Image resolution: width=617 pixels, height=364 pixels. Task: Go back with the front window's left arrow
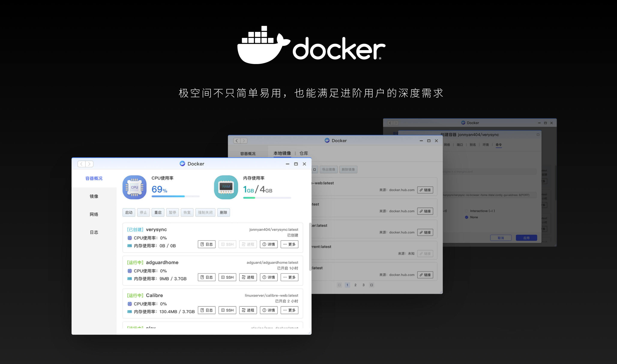click(81, 164)
